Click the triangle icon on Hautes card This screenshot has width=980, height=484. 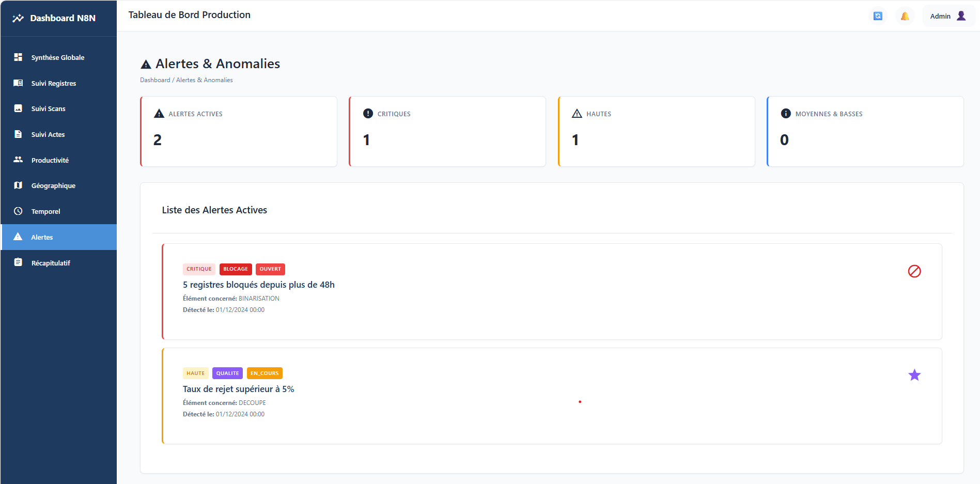[x=577, y=113]
